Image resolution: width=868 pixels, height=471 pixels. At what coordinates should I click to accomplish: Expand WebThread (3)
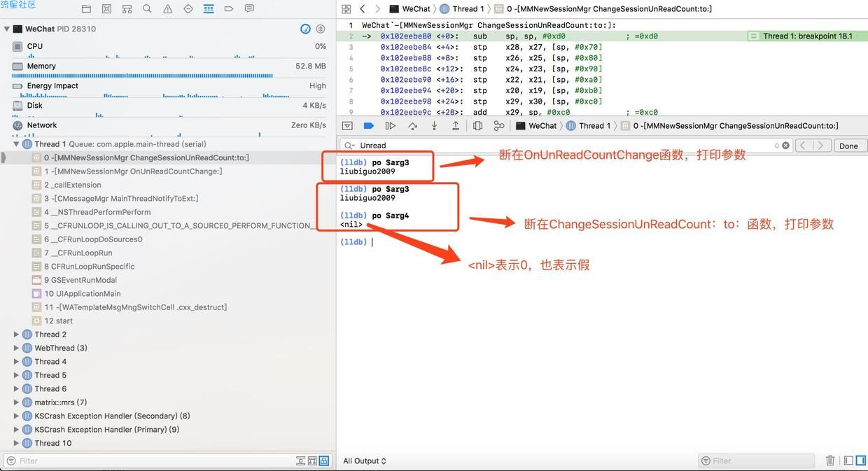click(x=16, y=348)
